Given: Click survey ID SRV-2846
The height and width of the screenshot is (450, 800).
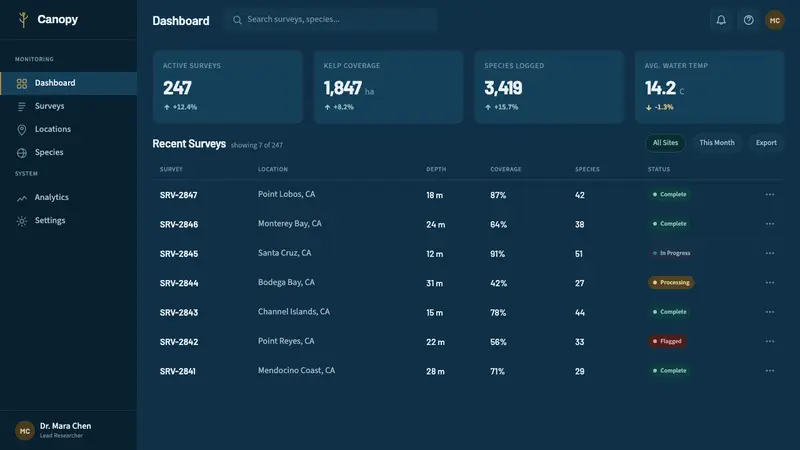Looking at the screenshot, I should 179,224.
